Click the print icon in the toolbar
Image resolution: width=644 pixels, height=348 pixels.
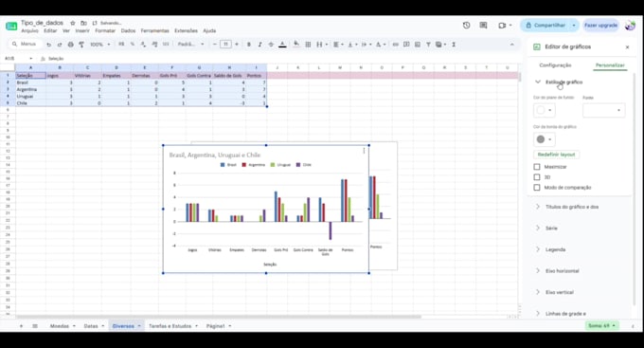pyautogui.click(x=71, y=45)
